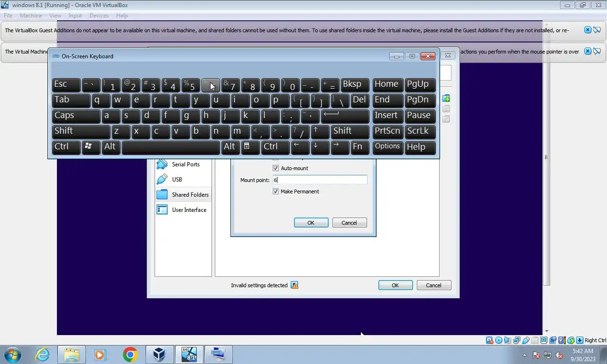Viewport: 607px width, 364px height.
Task: Select the On-Screen Keyboard taskbar icon
Action: (x=218, y=355)
